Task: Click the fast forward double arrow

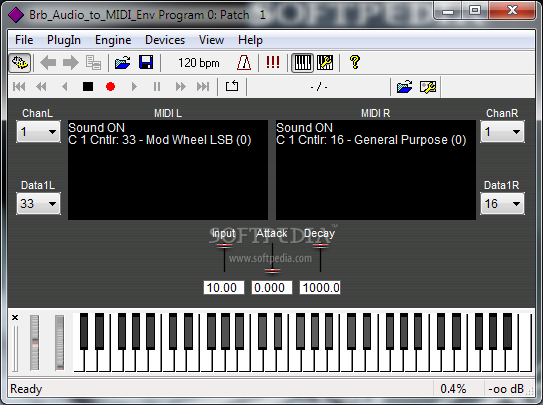Action: point(180,86)
